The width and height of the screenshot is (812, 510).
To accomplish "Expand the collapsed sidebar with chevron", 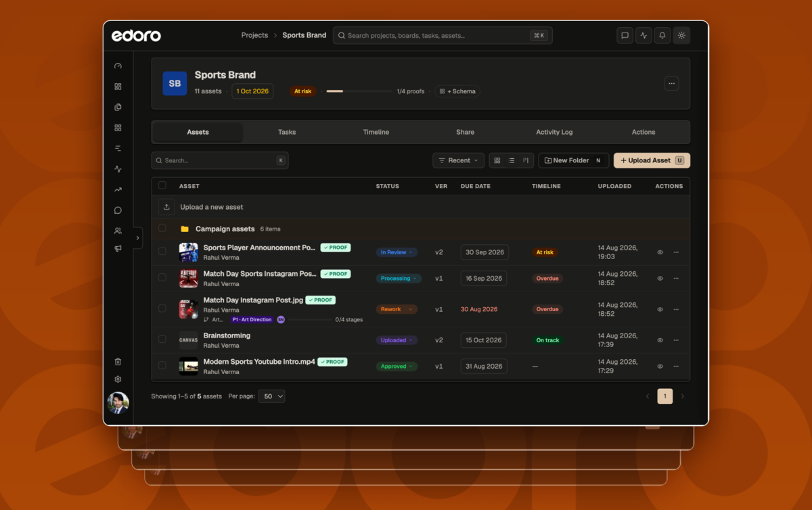I will click(138, 237).
